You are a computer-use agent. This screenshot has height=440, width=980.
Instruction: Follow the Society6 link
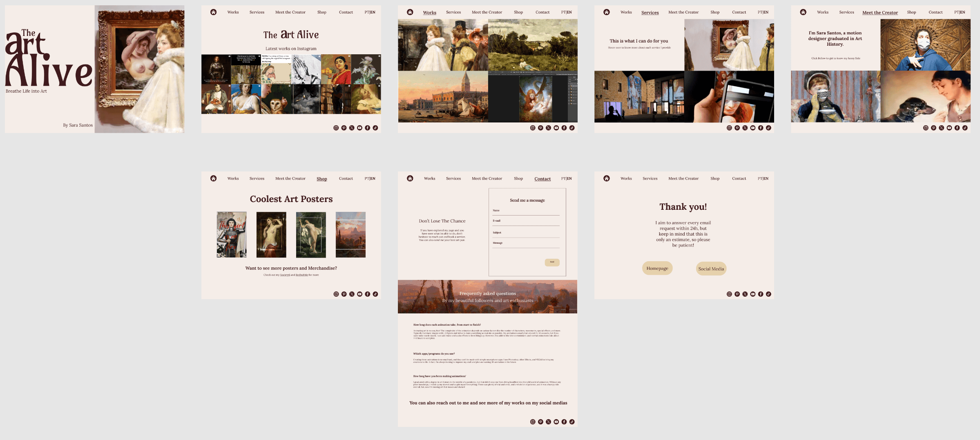tap(285, 275)
